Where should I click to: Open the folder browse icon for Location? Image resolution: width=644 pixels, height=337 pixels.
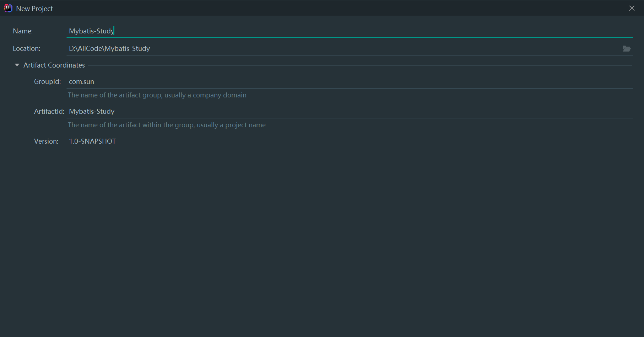coord(627,49)
